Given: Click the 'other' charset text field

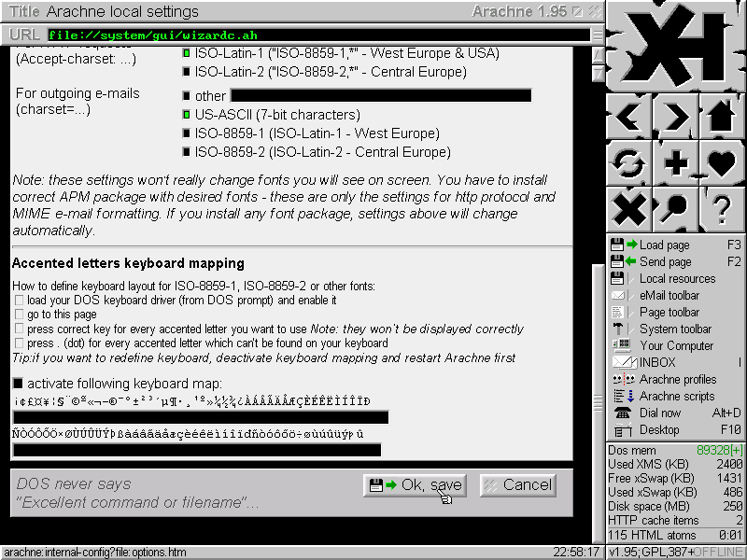Looking at the screenshot, I should click(x=381, y=95).
